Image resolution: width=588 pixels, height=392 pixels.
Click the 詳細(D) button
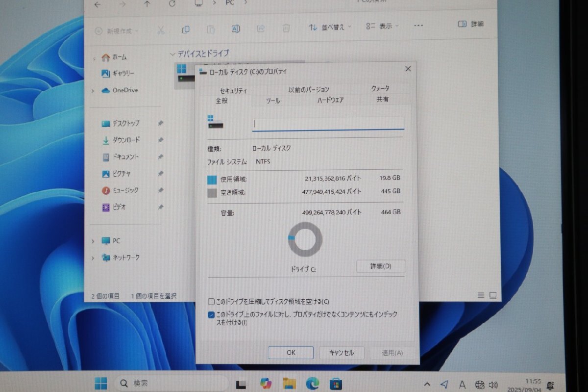coord(381,266)
